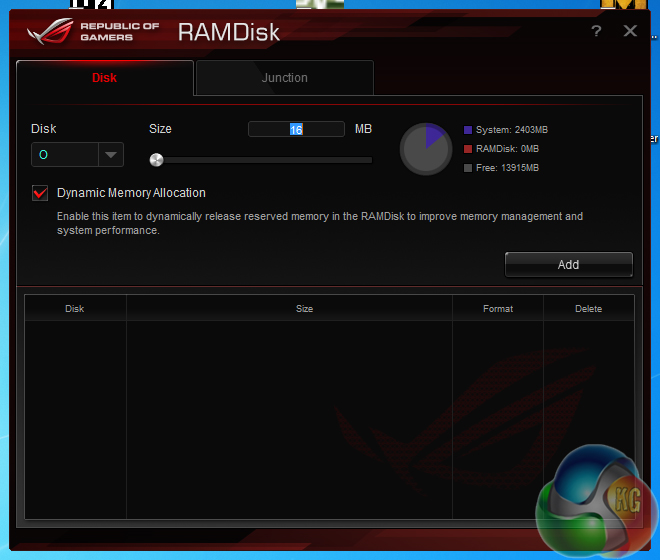Click the Disk column header
660x560 pixels.
75,309
